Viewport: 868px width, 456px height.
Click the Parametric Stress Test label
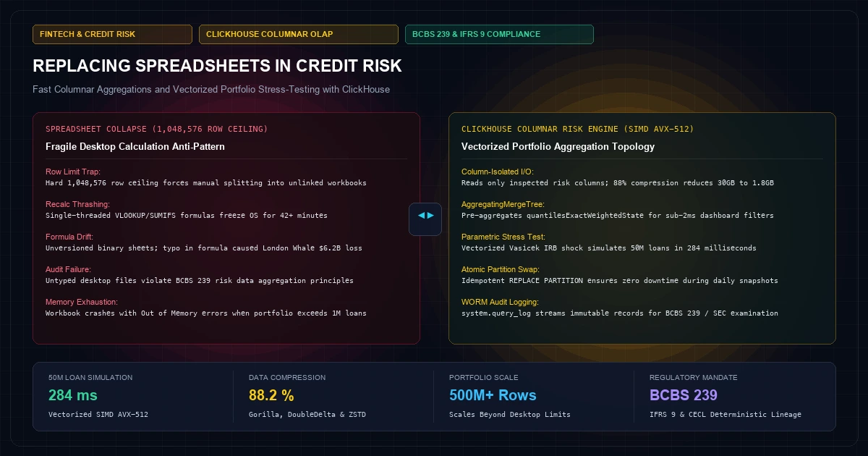pos(503,237)
